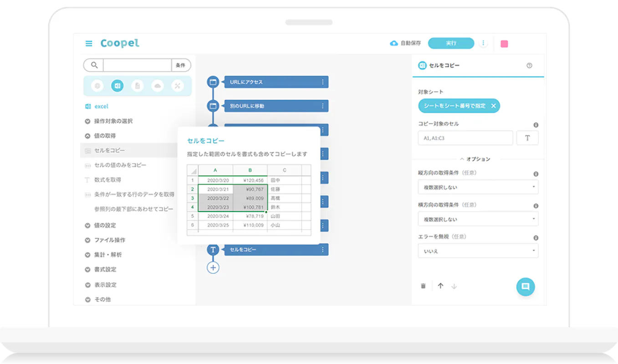Open the エラーを無視 dropdown

click(x=478, y=251)
